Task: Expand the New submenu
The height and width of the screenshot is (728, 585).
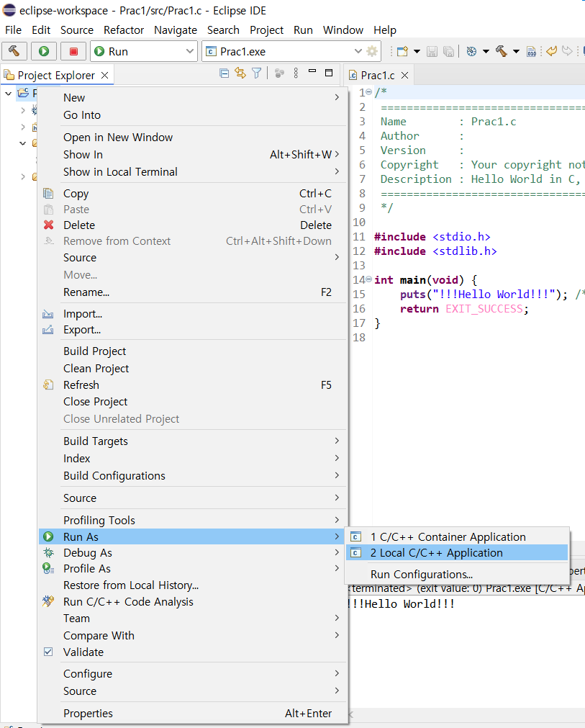Action: pos(193,97)
